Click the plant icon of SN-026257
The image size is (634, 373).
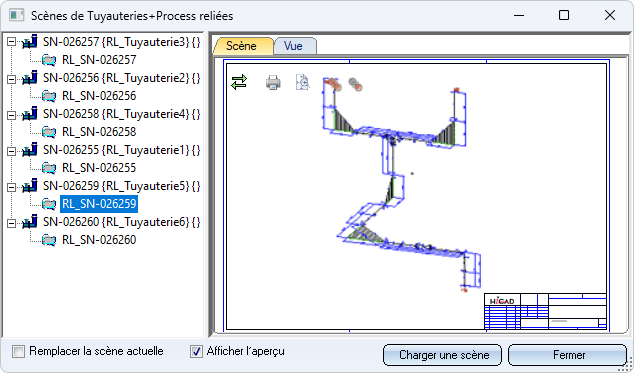[x=30, y=42]
